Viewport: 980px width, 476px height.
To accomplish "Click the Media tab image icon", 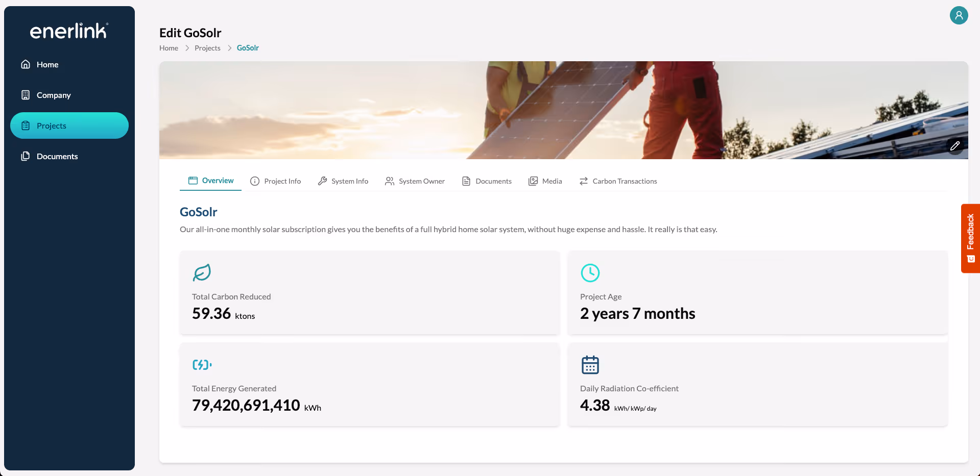I will [x=533, y=181].
